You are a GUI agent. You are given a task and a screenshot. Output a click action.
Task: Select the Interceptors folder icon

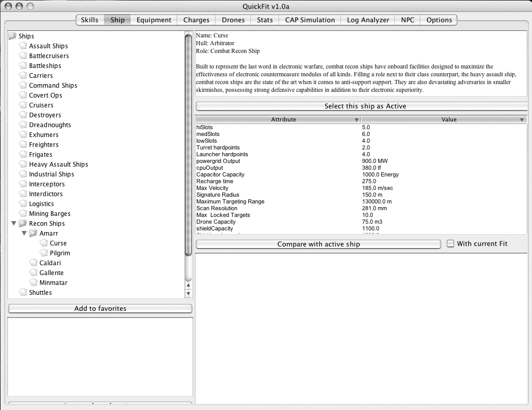click(x=23, y=184)
